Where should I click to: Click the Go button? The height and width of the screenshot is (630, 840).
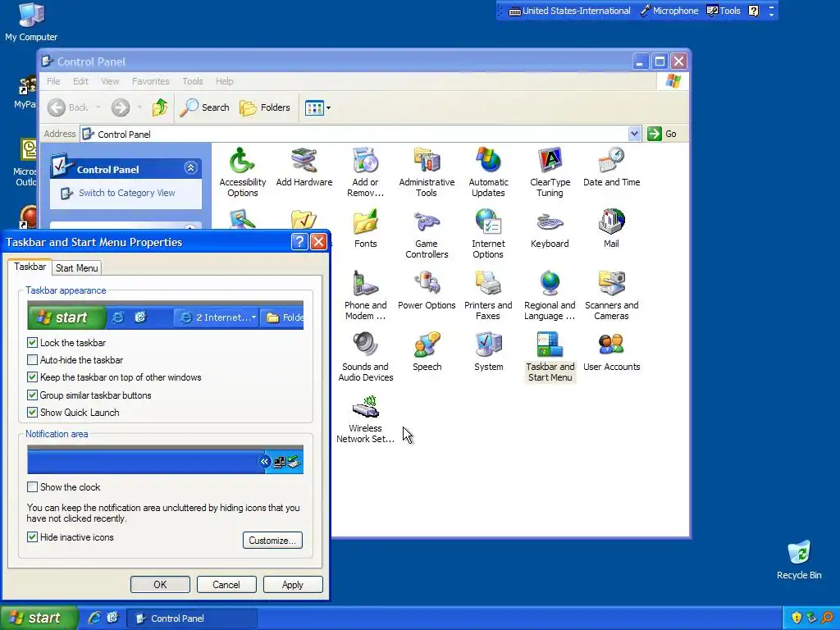tap(662, 134)
